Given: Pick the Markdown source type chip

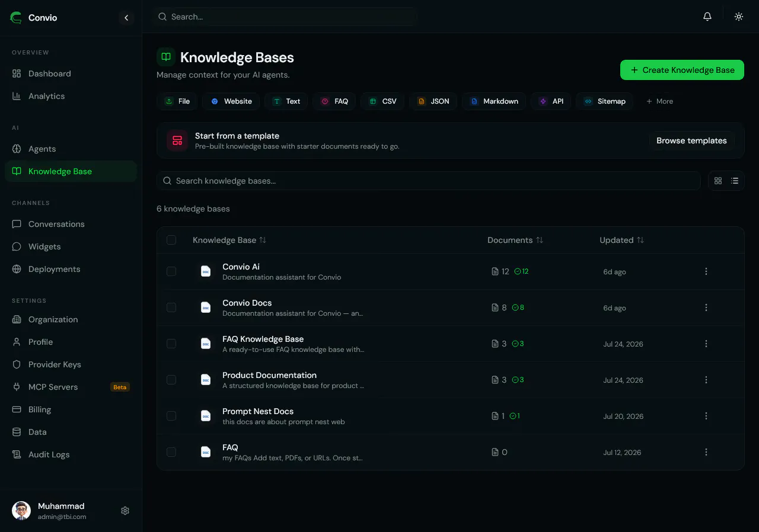Looking at the screenshot, I should (x=494, y=101).
